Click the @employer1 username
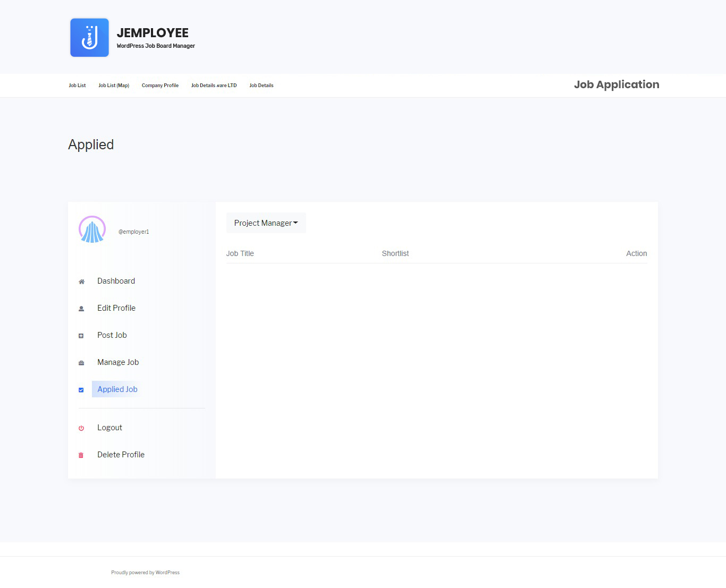The height and width of the screenshot is (588, 726). 133,232
